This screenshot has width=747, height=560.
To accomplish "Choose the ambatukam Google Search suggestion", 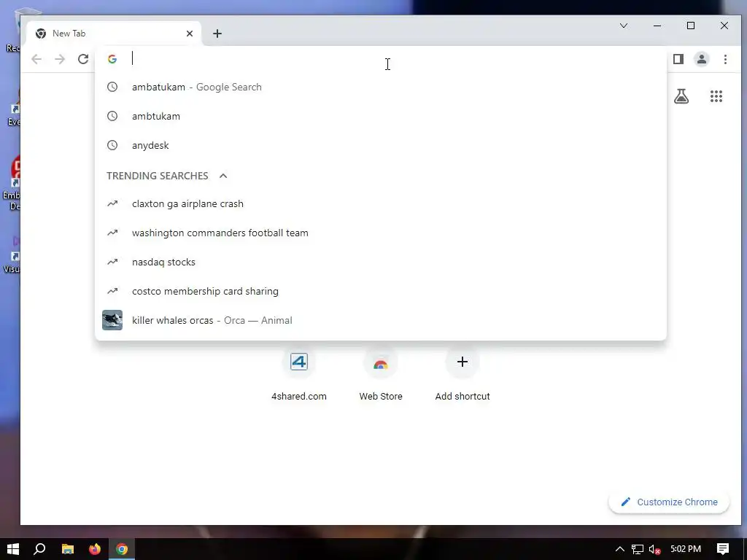I will point(381,87).
